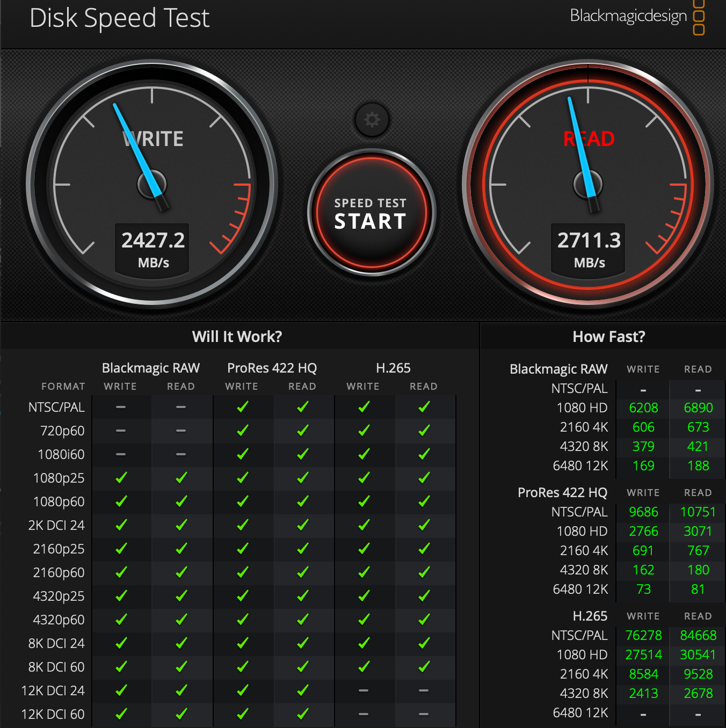
Task: Click 720p60 Blackmagic RAW read dash
Action: coord(181,431)
